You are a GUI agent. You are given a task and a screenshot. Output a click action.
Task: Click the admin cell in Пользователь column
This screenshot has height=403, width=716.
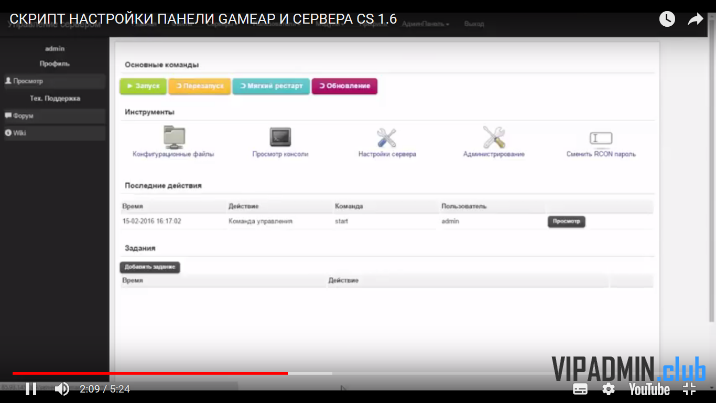tap(450, 221)
